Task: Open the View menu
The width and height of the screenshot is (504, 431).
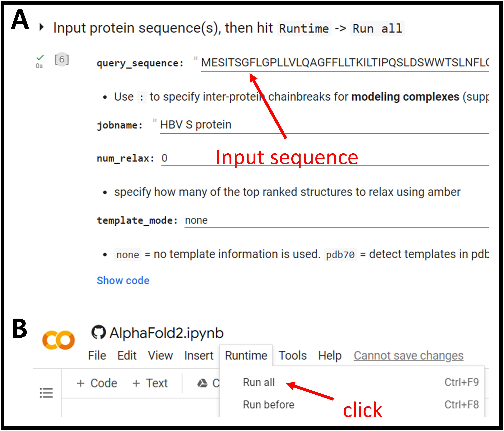Action: [160, 356]
